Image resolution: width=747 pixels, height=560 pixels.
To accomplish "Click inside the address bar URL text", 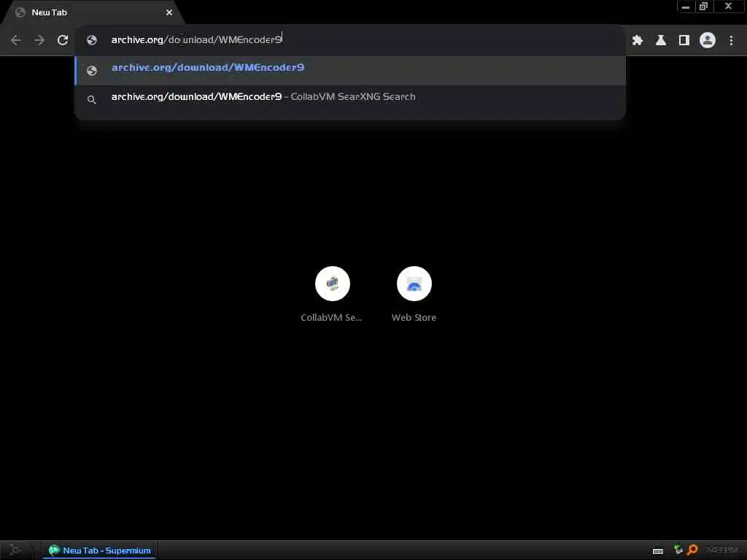I will pos(196,40).
